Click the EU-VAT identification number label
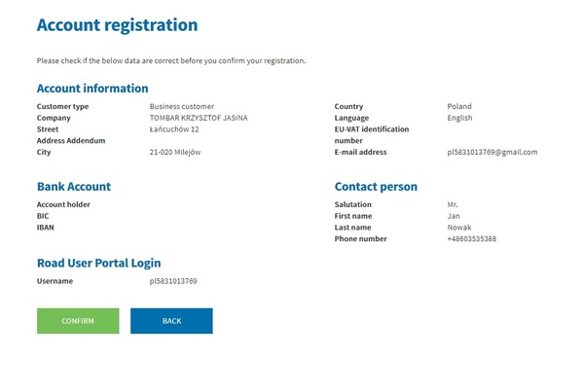584x392 pixels. [371, 134]
